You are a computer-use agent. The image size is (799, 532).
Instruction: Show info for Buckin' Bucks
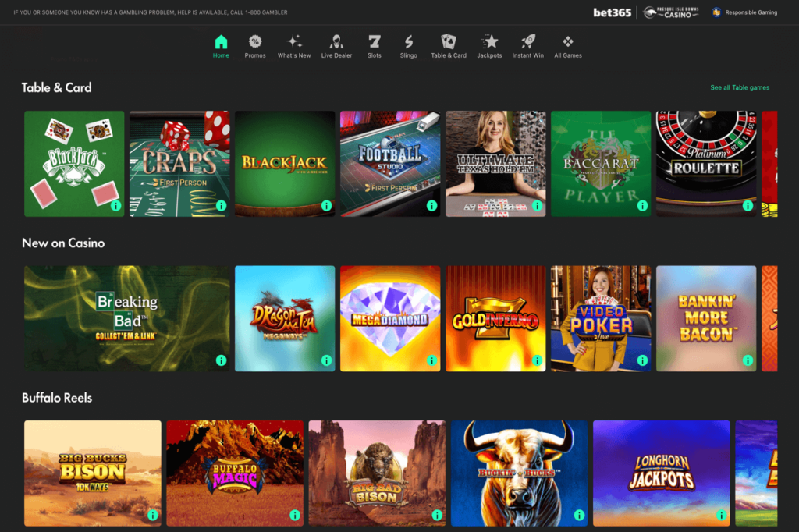580,515
